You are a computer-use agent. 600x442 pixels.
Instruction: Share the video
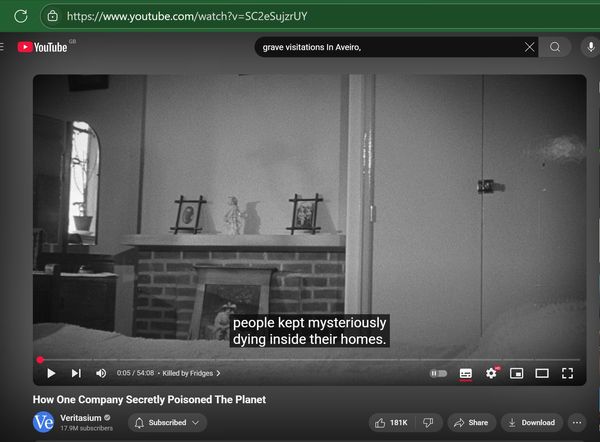pyautogui.click(x=471, y=422)
